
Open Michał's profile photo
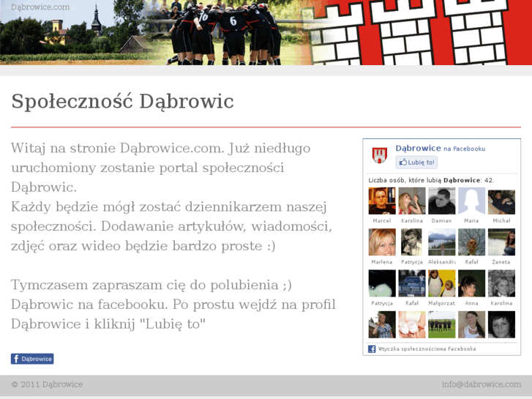coord(501,202)
